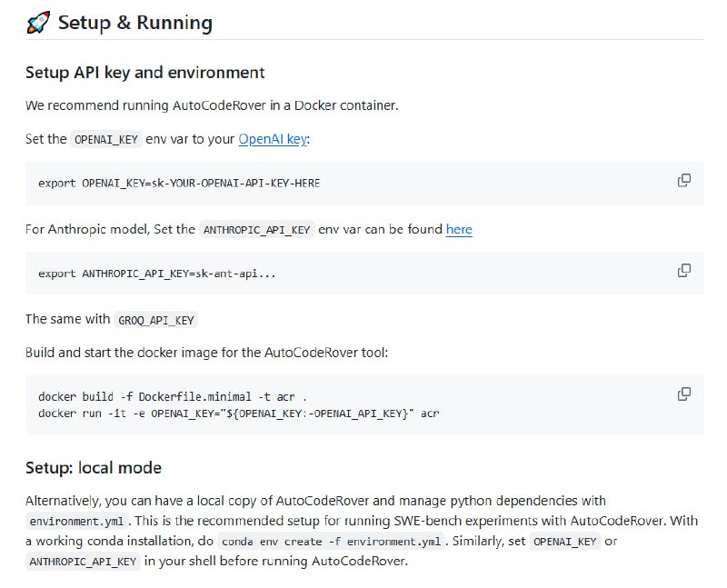The image size is (727, 588).
Task: Copy the docker build and run commands
Action: click(x=684, y=394)
